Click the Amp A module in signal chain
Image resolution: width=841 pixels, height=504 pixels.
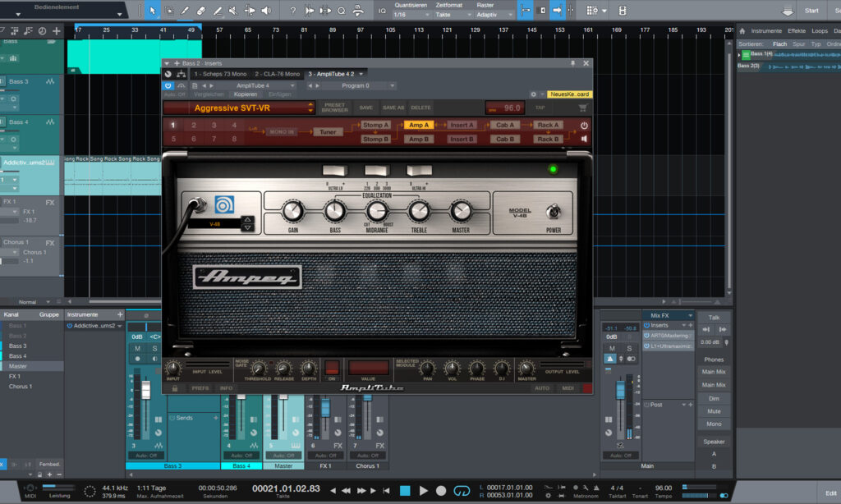pyautogui.click(x=418, y=125)
